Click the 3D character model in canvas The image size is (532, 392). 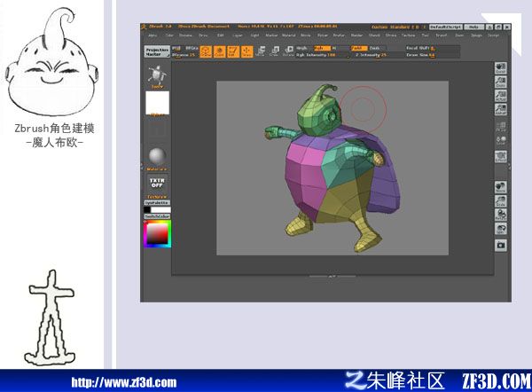pos(334,169)
